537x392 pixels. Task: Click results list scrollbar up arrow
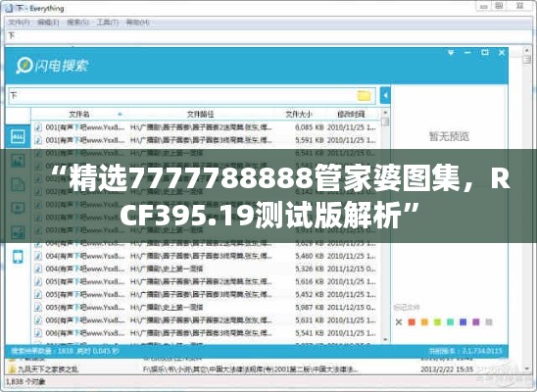pyautogui.click(x=385, y=113)
